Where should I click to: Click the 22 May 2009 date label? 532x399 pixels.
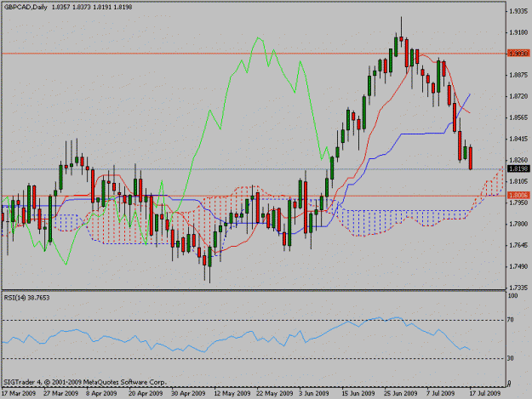tap(274, 393)
